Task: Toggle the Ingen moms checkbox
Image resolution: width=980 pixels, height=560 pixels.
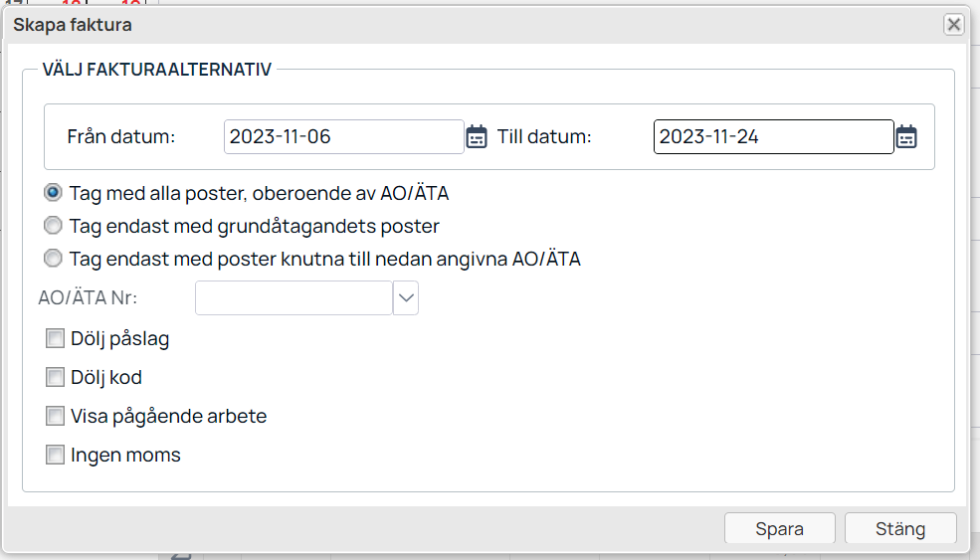Action: coord(55,455)
